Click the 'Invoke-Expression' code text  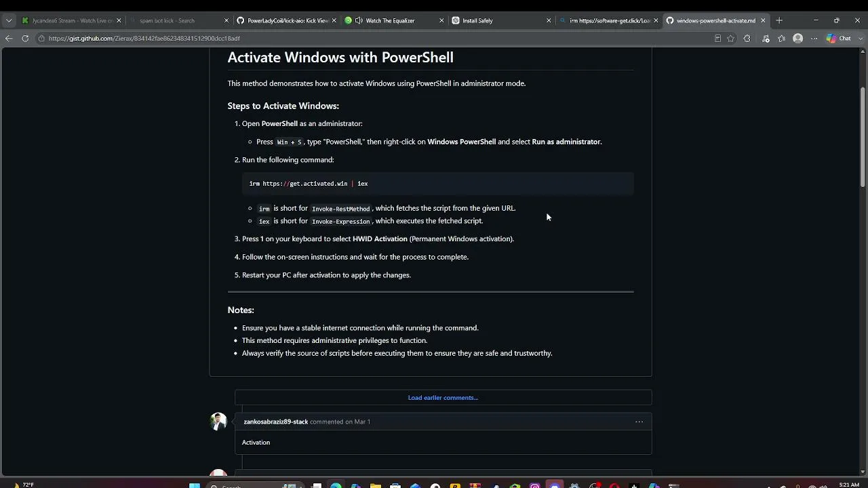pos(340,222)
